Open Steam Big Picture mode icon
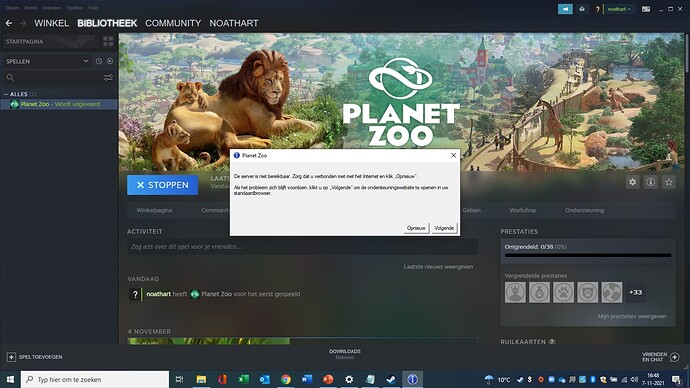 coord(646,9)
